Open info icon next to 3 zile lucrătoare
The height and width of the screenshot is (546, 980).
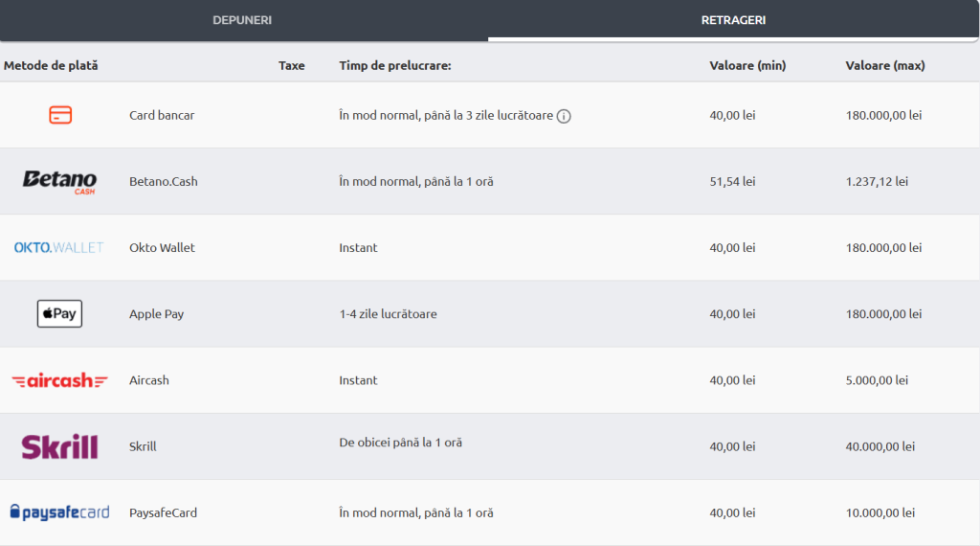pyautogui.click(x=564, y=116)
